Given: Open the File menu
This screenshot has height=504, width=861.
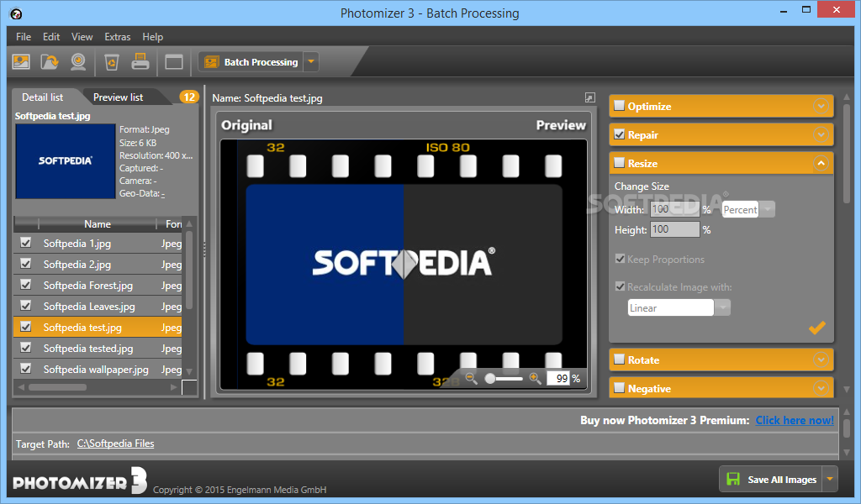Looking at the screenshot, I should (24, 37).
